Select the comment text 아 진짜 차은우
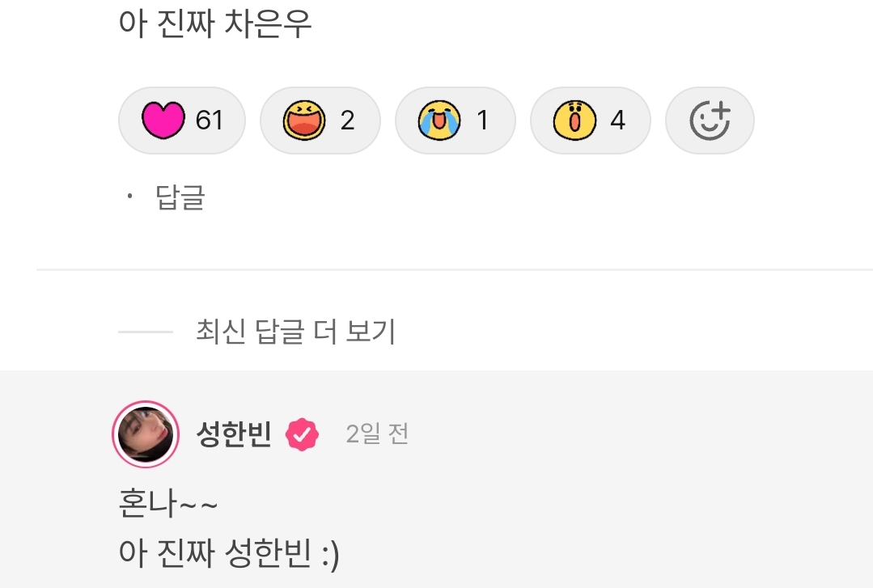Screen dimensions: 873x588 pos(215,23)
